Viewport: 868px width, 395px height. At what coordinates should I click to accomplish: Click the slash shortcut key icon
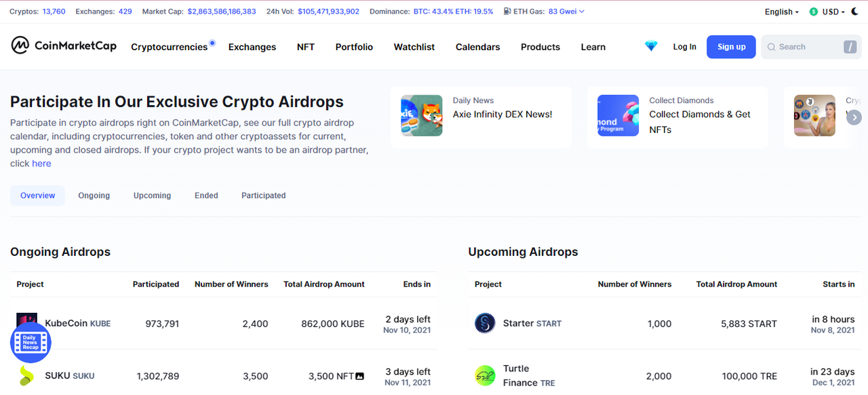(x=850, y=47)
